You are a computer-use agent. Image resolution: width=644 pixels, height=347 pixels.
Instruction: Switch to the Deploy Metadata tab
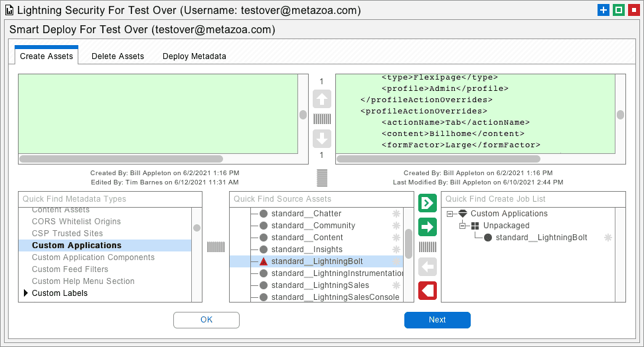195,56
